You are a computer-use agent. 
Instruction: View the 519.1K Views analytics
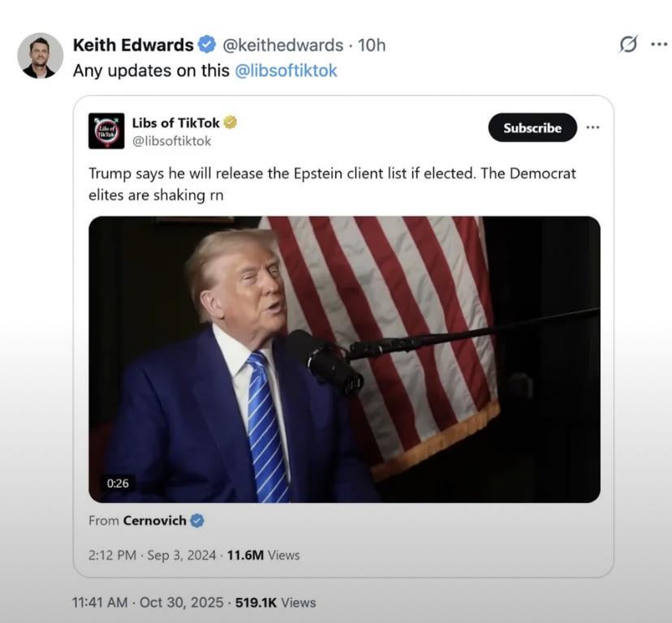pyautogui.click(x=275, y=602)
